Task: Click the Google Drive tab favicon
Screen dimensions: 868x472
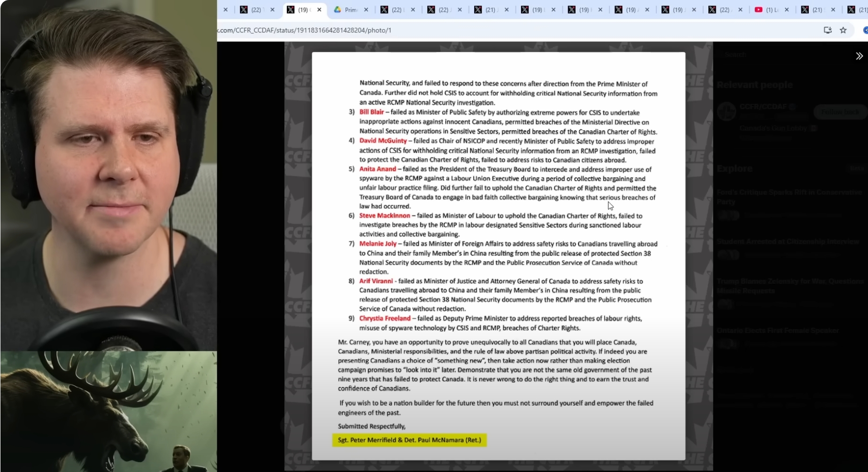Action: coord(337,9)
